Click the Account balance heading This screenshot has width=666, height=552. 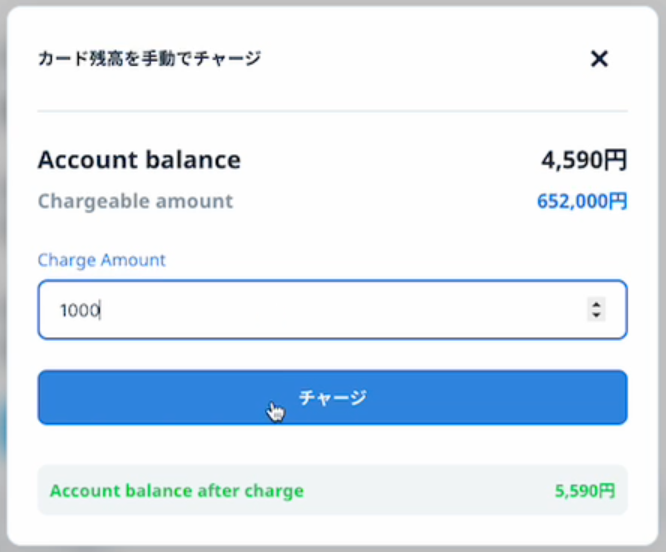(x=139, y=160)
